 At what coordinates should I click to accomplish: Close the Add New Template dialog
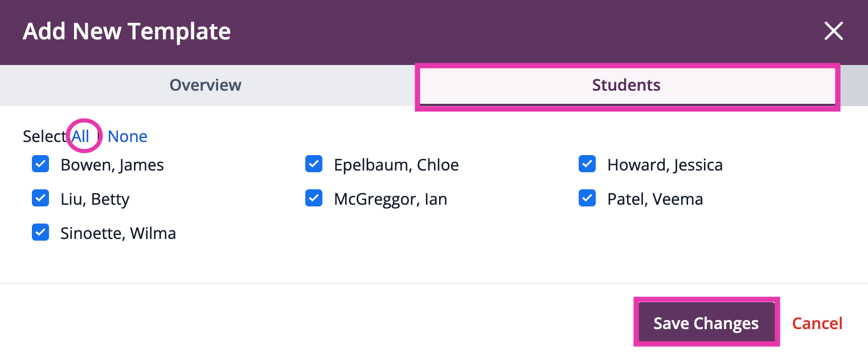pos(833,31)
